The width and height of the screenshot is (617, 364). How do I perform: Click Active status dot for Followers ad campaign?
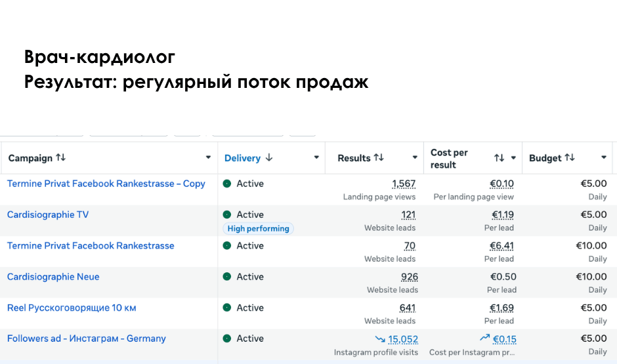(227, 338)
